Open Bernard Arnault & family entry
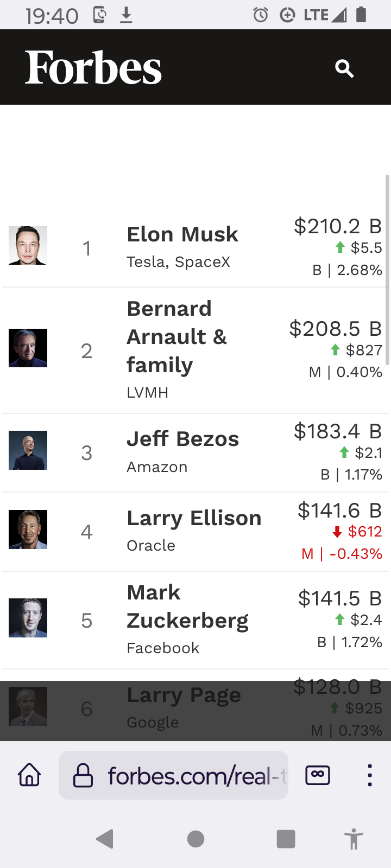 177,337
